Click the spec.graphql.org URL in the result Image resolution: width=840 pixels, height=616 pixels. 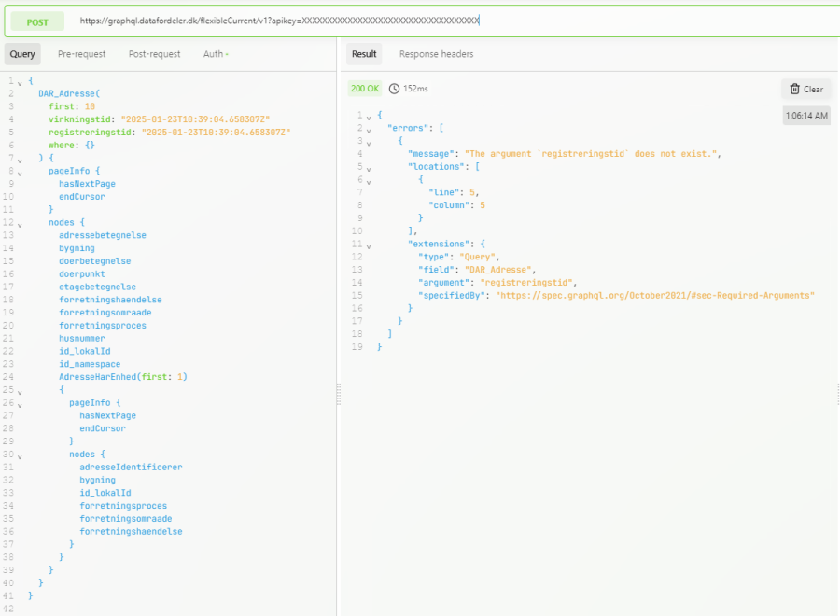pos(654,295)
